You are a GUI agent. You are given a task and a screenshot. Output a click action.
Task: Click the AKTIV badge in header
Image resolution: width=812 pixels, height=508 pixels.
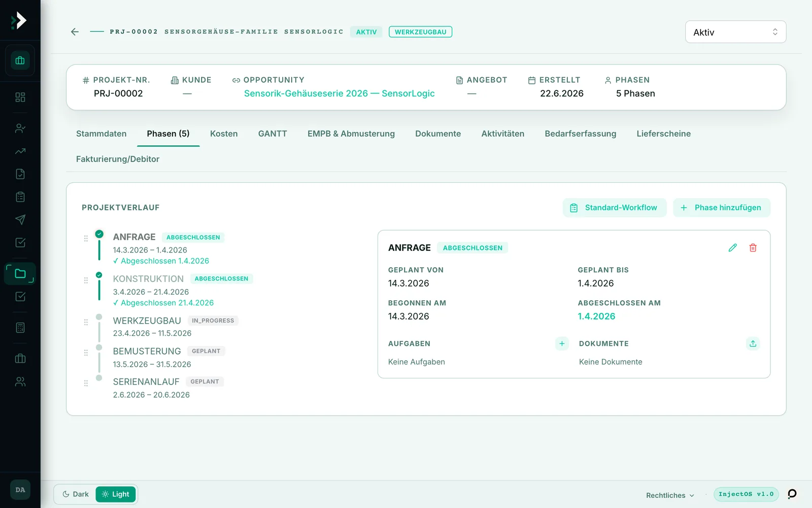click(366, 32)
